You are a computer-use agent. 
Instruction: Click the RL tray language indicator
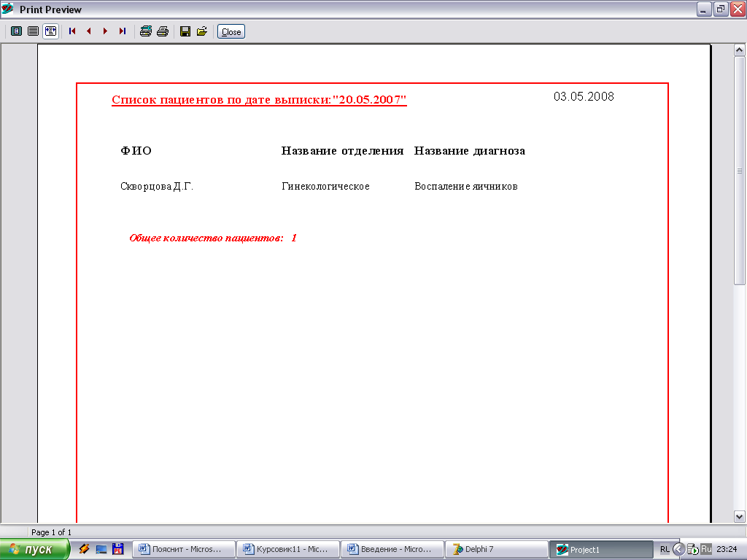[x=665, y=550]
